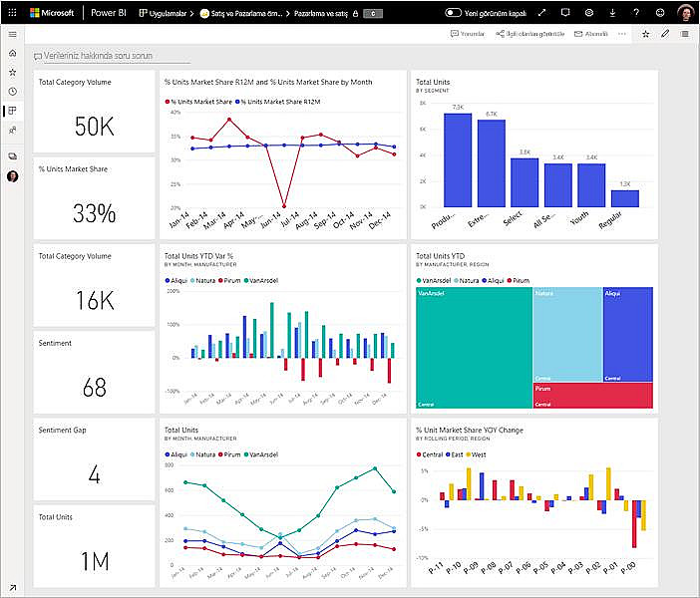Click the Total Units YTD Var % title
Image resolution: width=700 pixels, height=598 pixels.
(198, 256)
